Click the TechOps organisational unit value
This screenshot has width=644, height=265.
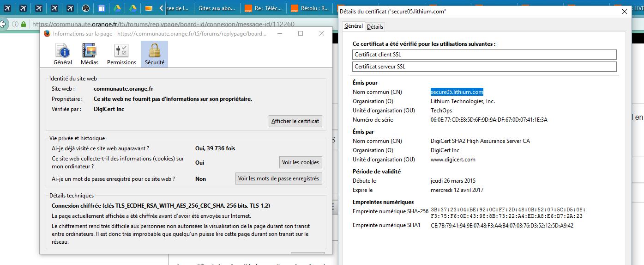(x=441, y=111)
